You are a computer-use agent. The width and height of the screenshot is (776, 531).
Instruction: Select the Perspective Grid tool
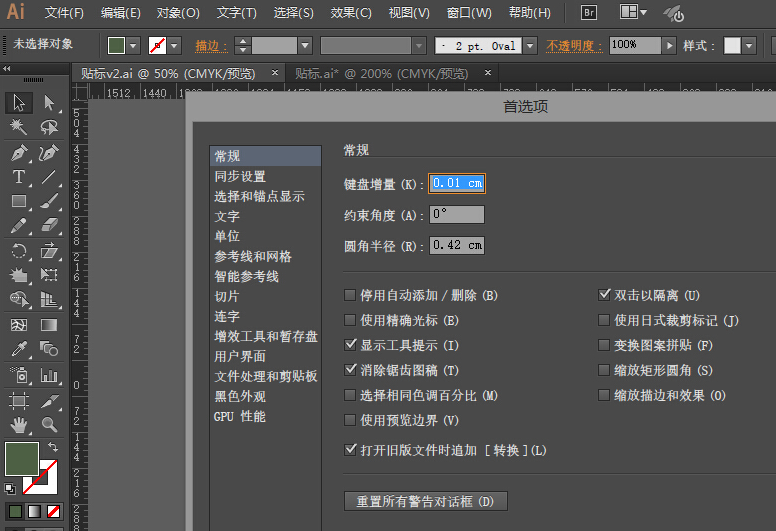pyautogui.click(x=48, y=299)
